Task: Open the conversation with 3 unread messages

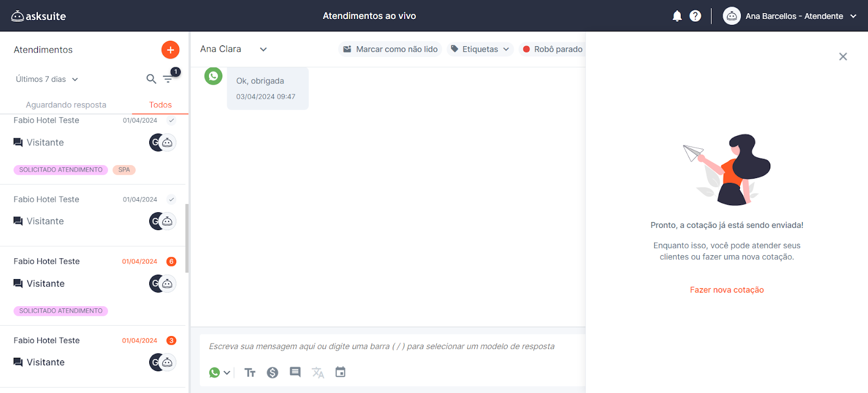Action: point(93,357)
